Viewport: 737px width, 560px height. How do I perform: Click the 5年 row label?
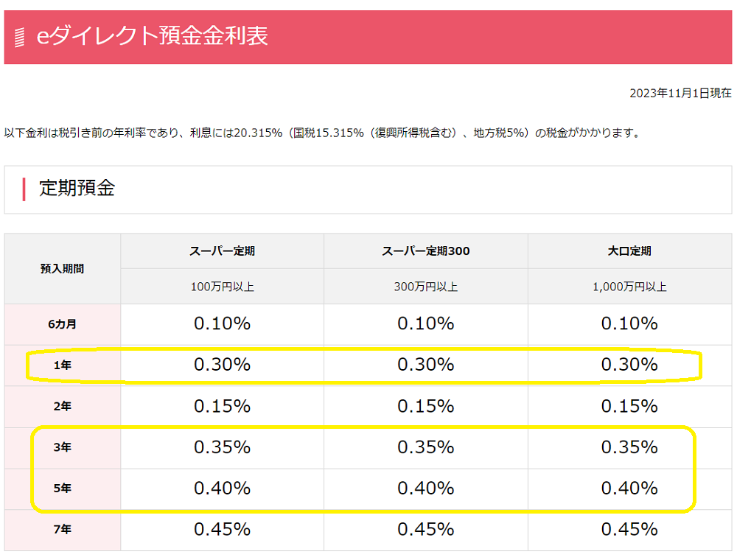(x=62, y=489)
